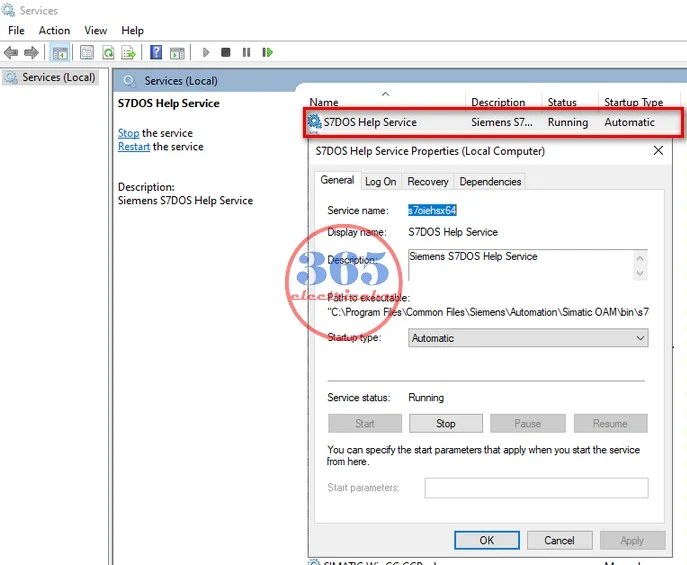Open the Help question-mark toolbar icon
This screenshot has width=687, height=565.
pyautogui.click(x=156, y=53)
